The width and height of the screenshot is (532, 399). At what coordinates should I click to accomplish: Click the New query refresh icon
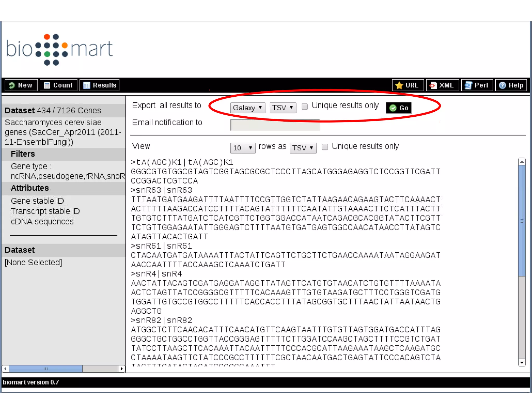tap(12, 85)
